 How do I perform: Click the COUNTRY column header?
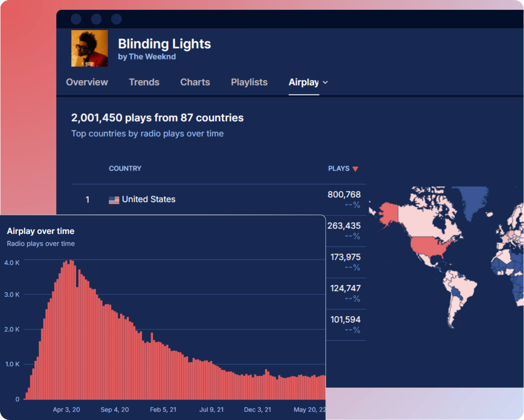(x=125, y=168)
